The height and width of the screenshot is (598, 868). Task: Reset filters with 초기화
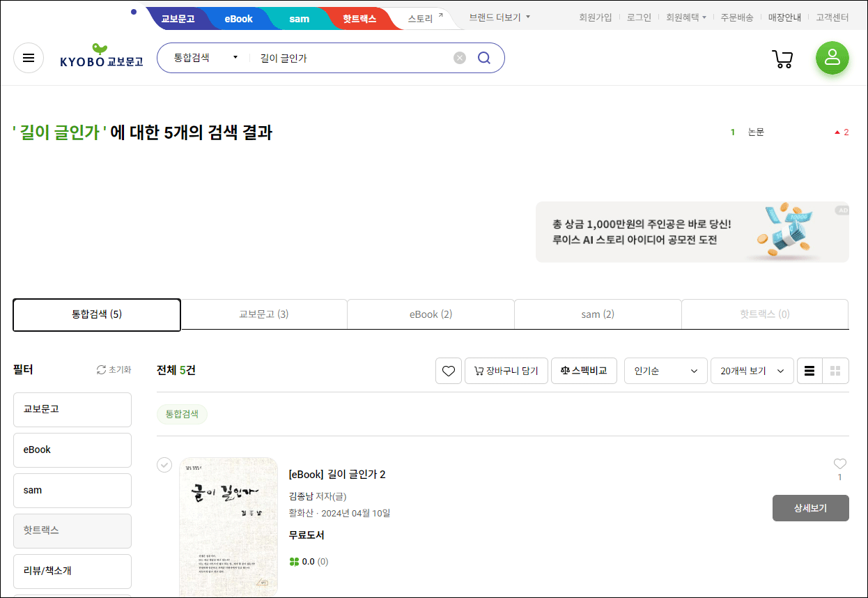pyautogui.click(x=114, y=370)
